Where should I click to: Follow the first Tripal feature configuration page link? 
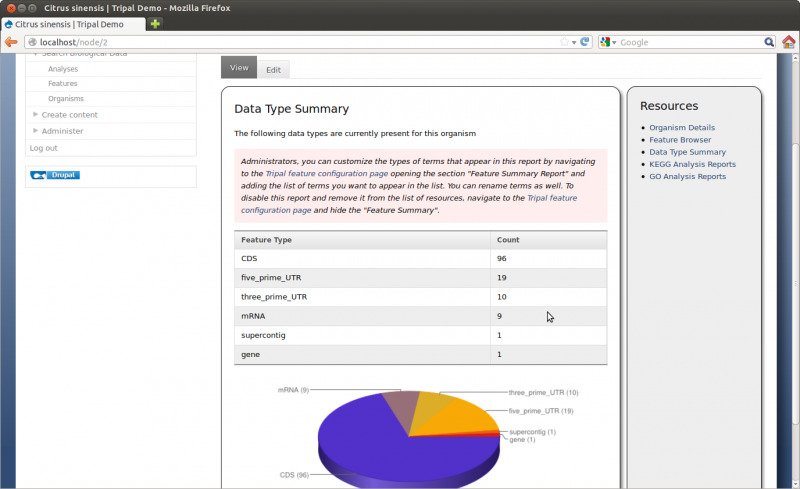pos(327,174)
